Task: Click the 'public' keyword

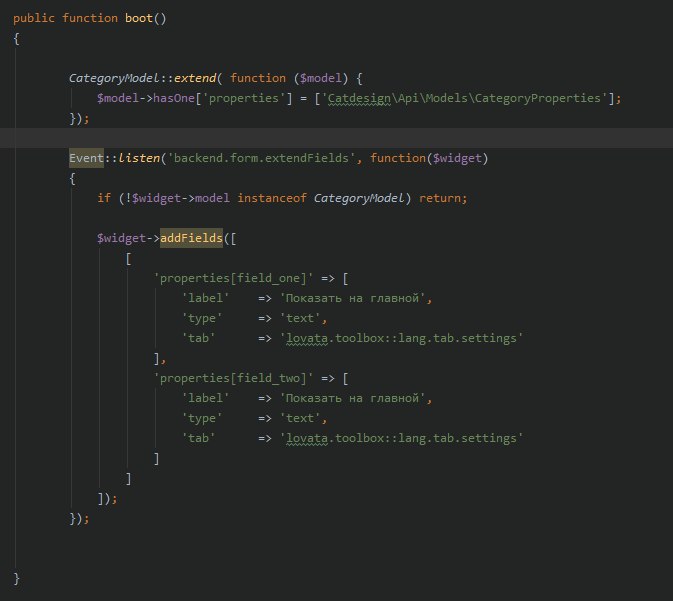Action: coord(34,18)
